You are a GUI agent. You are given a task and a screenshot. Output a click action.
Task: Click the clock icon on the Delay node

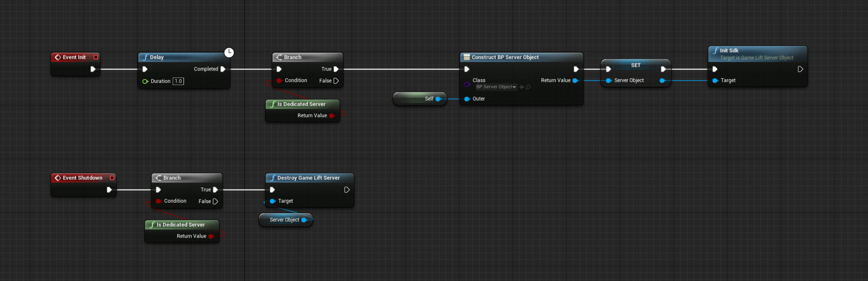(229, 52)
